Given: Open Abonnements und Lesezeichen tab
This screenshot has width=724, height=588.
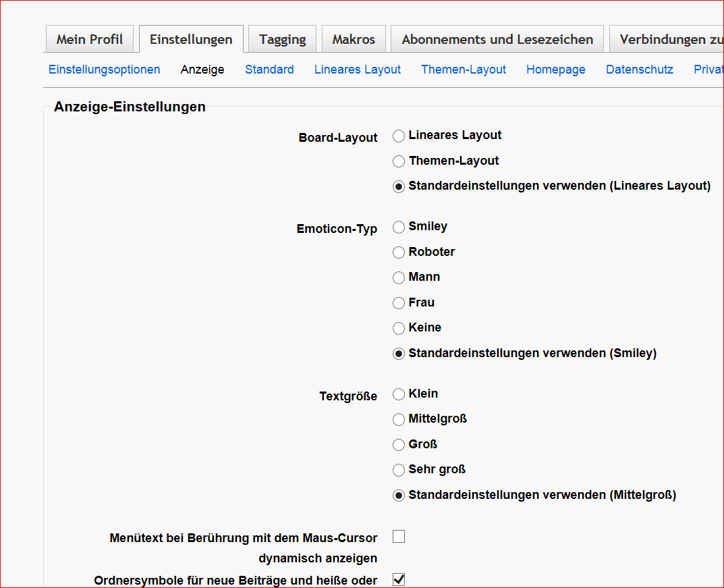Looking at the screenshot, I should point(497,39).
